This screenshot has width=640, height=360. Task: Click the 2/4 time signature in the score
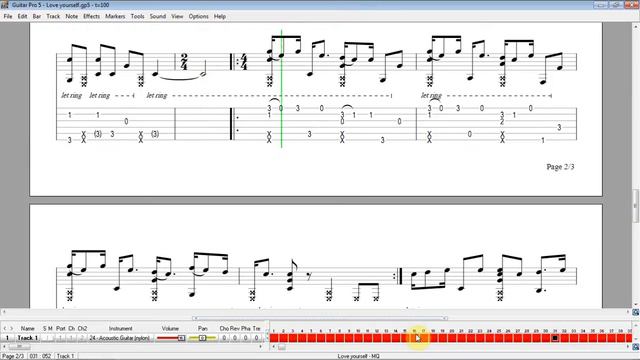[184, 62]
